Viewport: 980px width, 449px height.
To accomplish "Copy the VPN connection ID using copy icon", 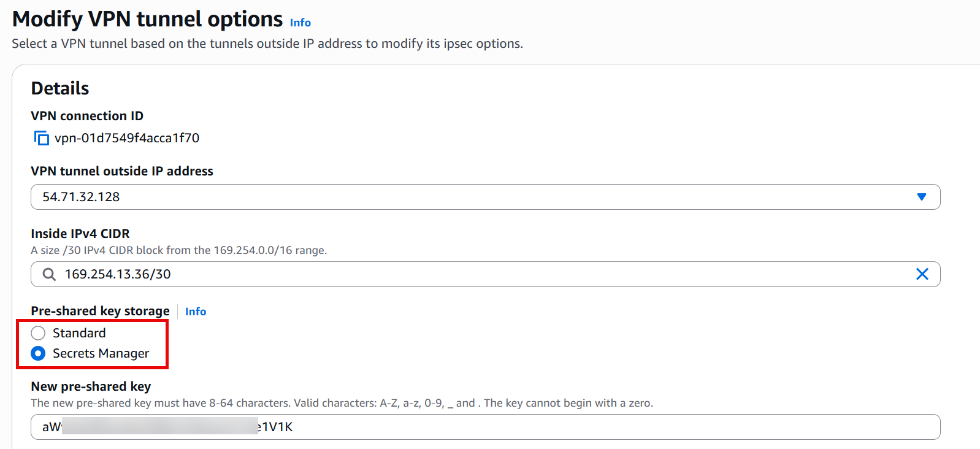I will coord(41,138).
